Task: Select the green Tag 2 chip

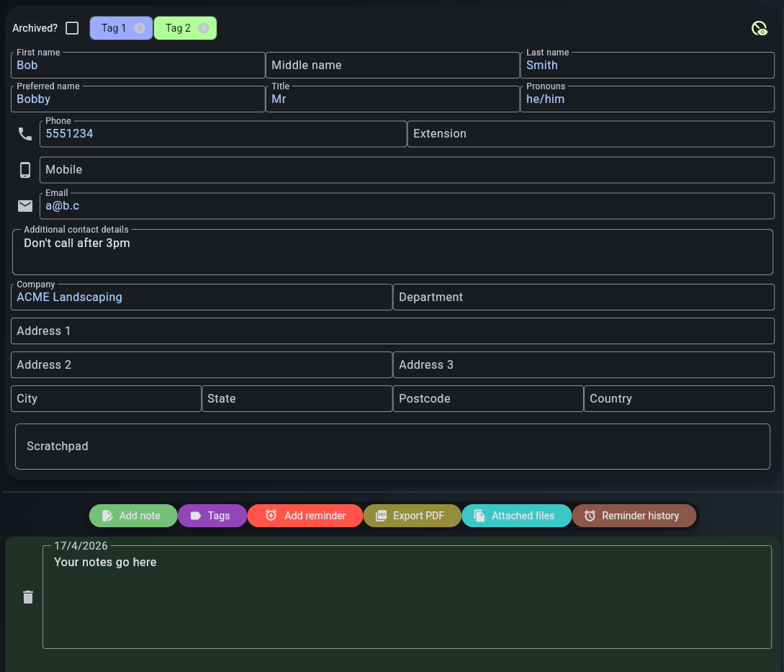Action: (x=185, y=28)
